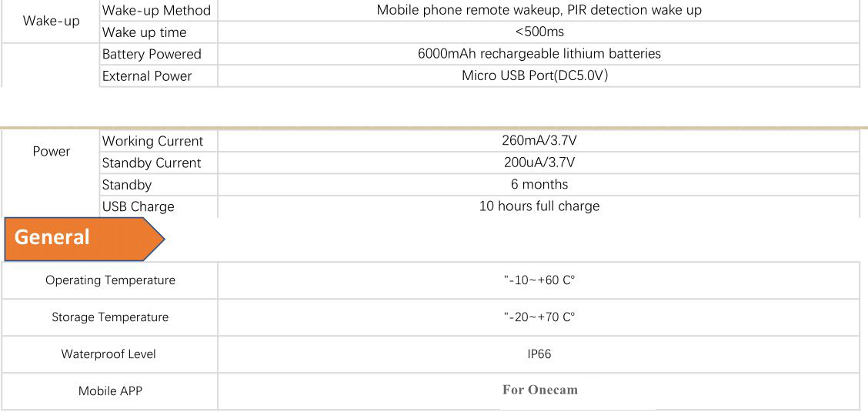
Task: Select the Wake-up category cell
Action: click(52, 21)
